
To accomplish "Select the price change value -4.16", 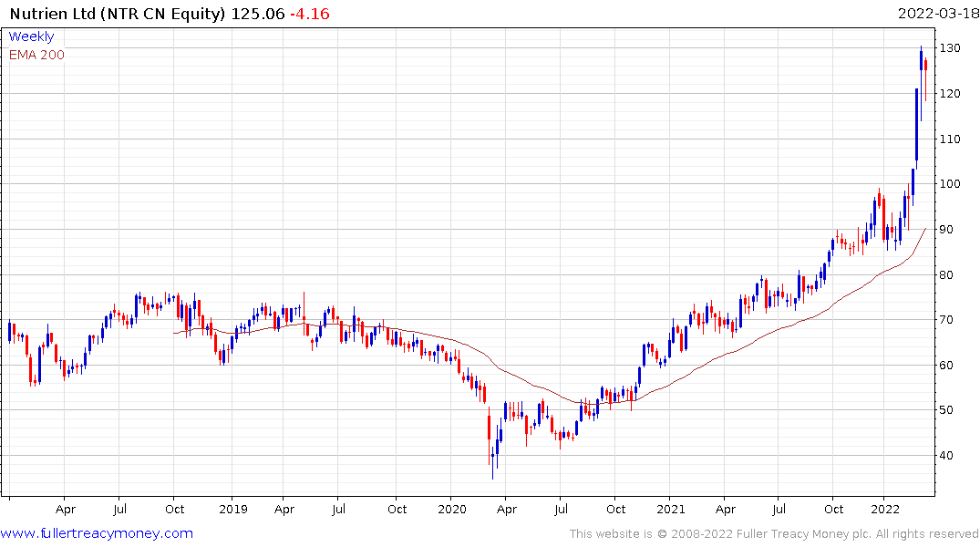I will (x=309, y=14).
